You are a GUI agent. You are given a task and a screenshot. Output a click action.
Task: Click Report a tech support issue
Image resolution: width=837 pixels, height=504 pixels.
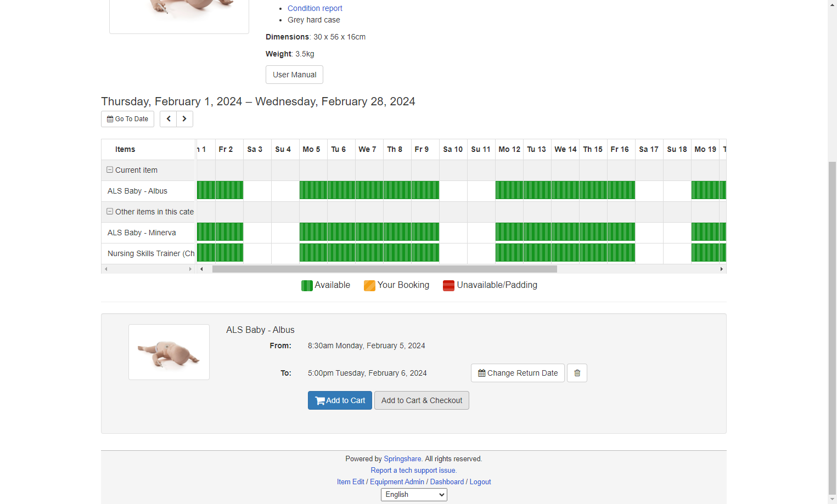(x=414, y=471)
